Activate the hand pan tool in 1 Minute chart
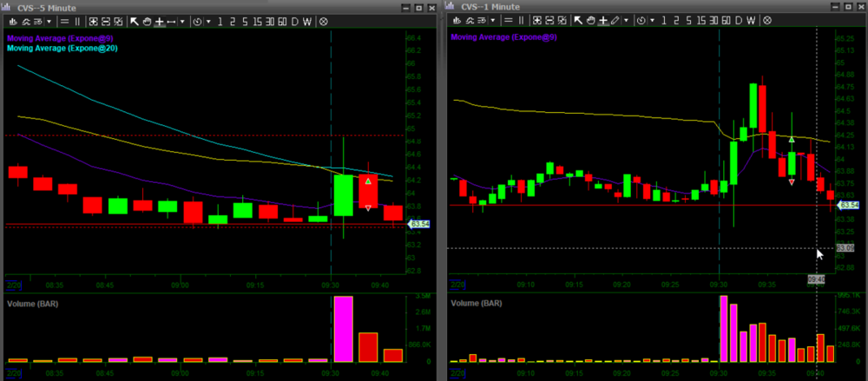 (590, 20)
